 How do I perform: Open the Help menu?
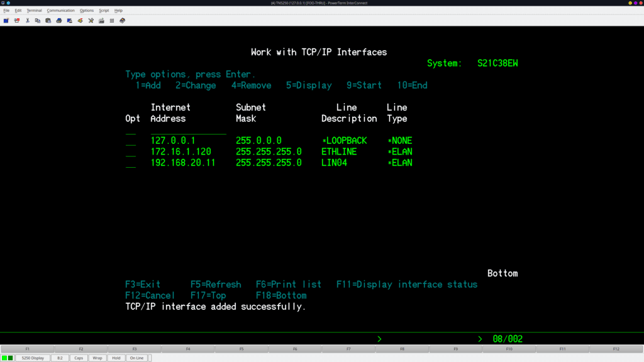118,11
